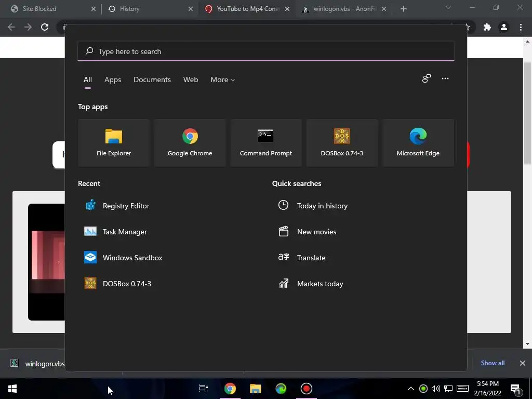Open Command Prompt tile
This screenshot has width=532, height=399.
point(265,143)
